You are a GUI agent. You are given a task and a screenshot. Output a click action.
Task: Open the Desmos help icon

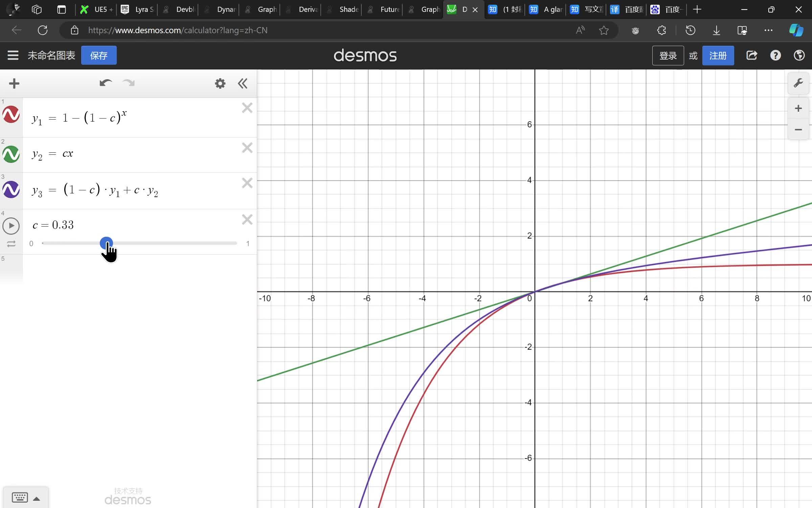(775, 55)
